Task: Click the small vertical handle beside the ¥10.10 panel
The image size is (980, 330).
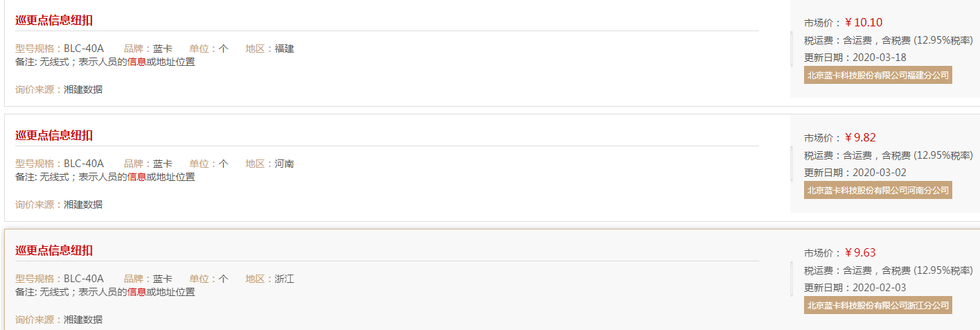Action: coord(792,49)
